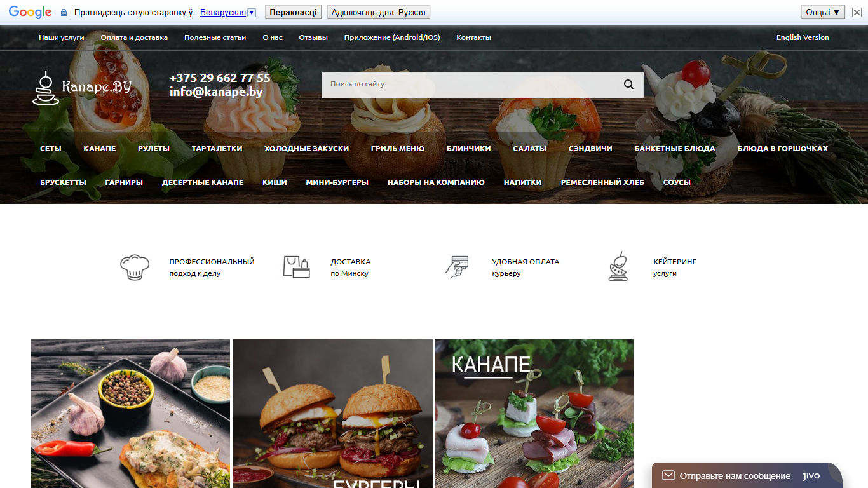Open САЛАТЫ category
Image resolution: width=868 pixels, height=488 pixels.
[x=530, y=149]
